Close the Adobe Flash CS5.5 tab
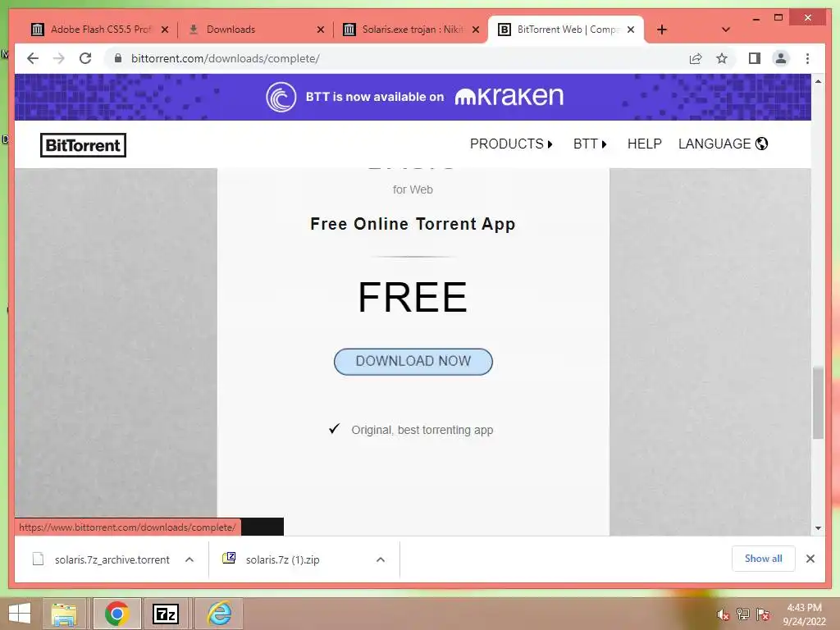 165,30
